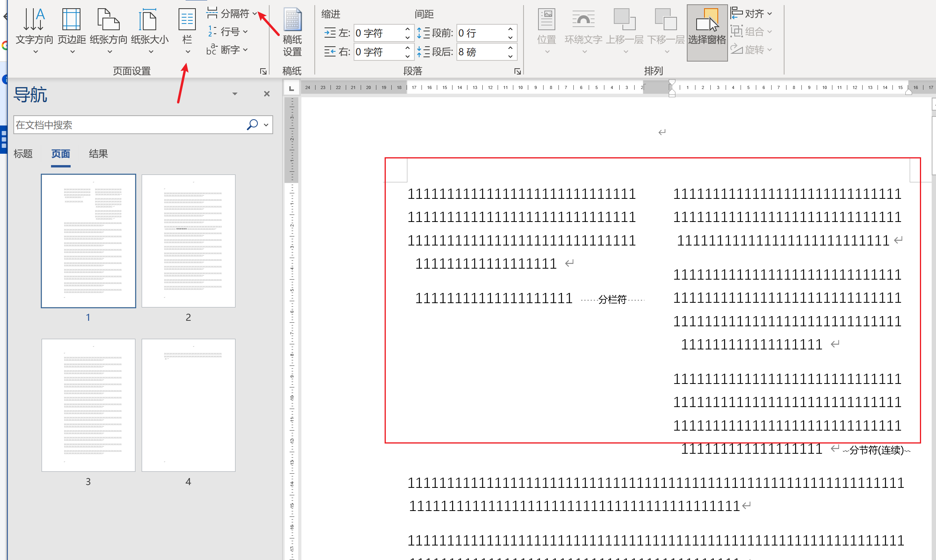The height and width of the screenshot is (560, 936).
Task: Select page 2 thumbnail
Action: point(188,241)
